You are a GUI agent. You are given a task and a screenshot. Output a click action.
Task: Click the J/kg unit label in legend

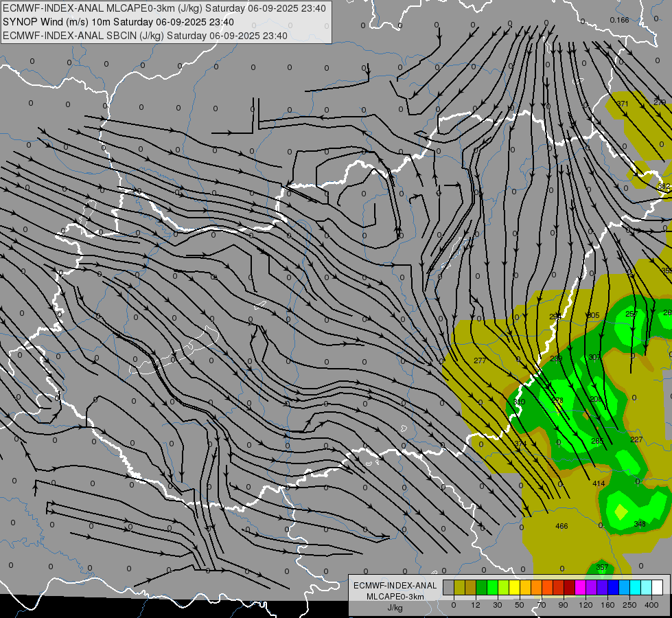[x=395, y=608]
